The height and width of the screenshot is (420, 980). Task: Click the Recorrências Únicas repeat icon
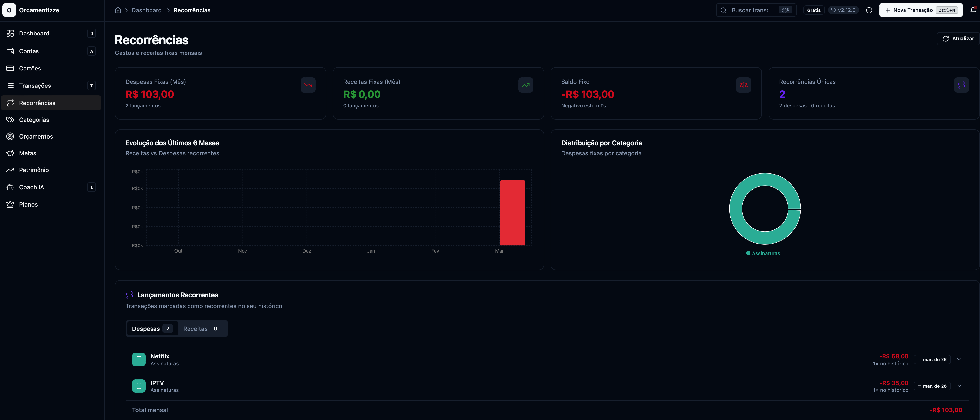[961, 85]
